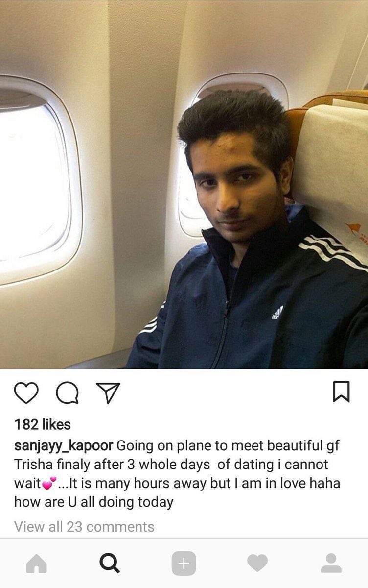Viewport: 368px width, 588px height.
Task: Open the sanjayy_kapoor profile from the caption
Action: 64,446
